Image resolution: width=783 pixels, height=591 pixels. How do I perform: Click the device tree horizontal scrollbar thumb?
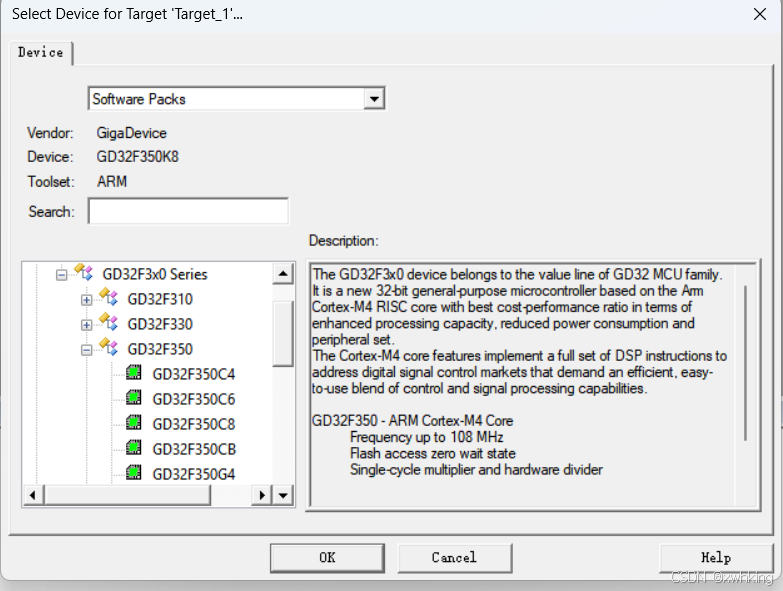(x=127, y=495)
